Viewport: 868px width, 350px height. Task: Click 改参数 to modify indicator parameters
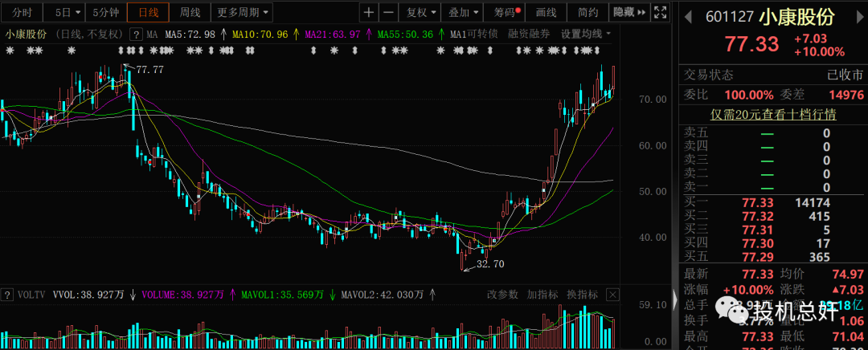(x=502, y=295)
